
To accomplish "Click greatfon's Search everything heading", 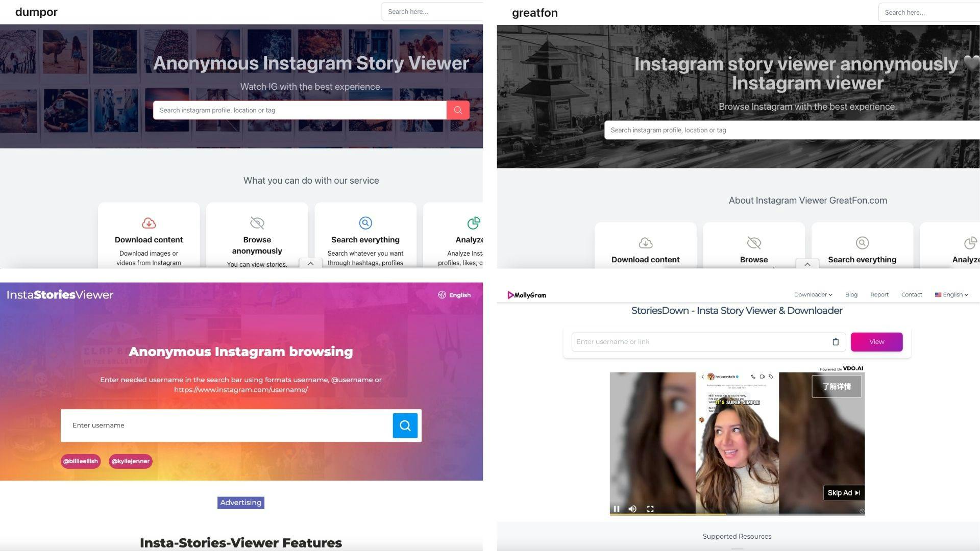I will click(862, 260).
